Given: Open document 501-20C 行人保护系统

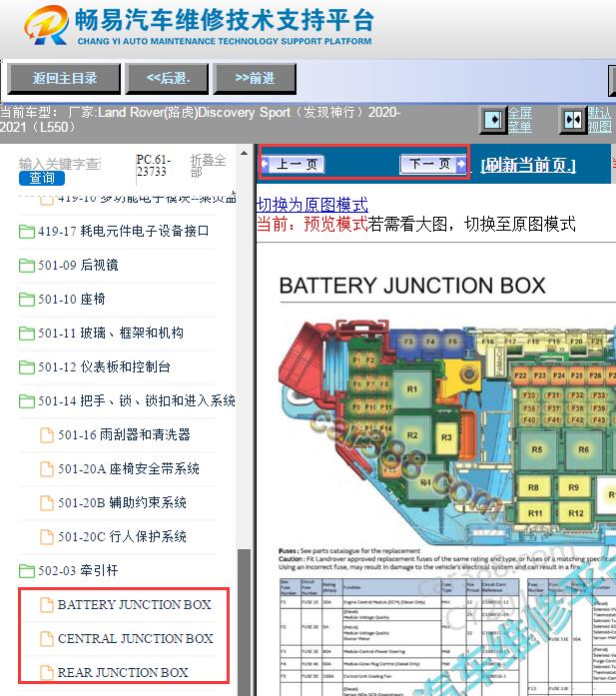Looking at the screenshot, I should (x=122, y=536).
